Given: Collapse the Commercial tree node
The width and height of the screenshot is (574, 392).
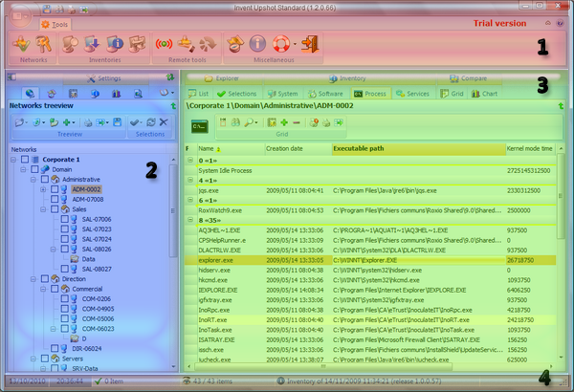Looking at the screenshot, I should coord(43,289).
